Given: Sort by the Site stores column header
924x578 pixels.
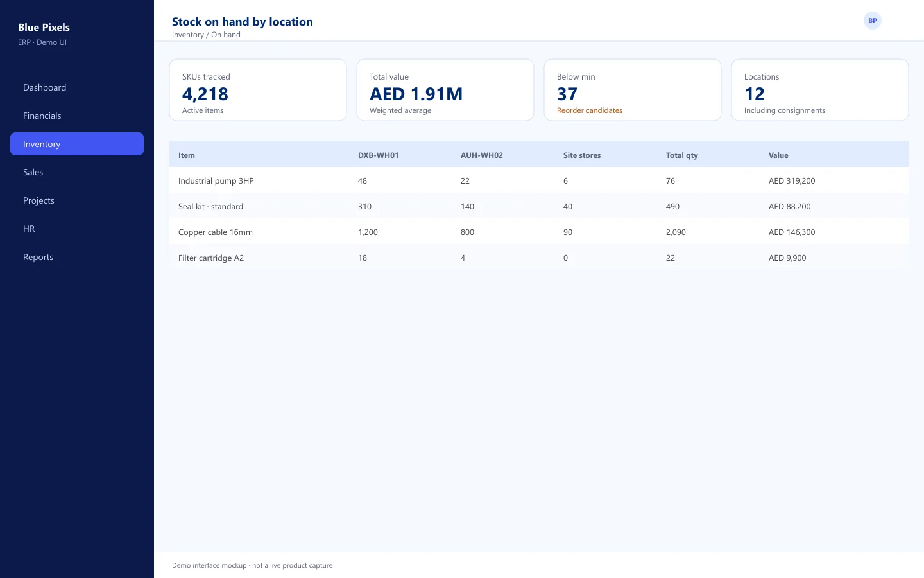Looking at the screenshot, I should 582,155.
